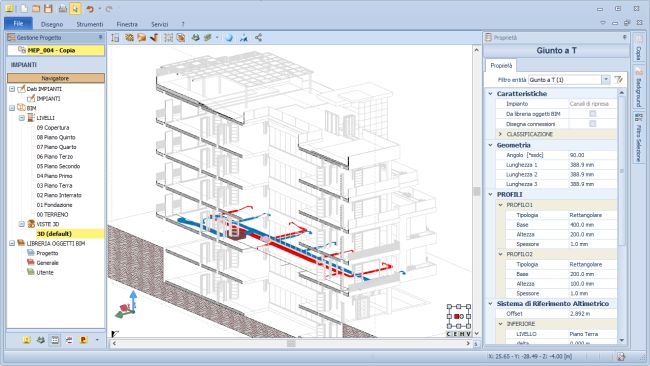
Task: Click the Save floppy disk icon
Action: point(49,8)
